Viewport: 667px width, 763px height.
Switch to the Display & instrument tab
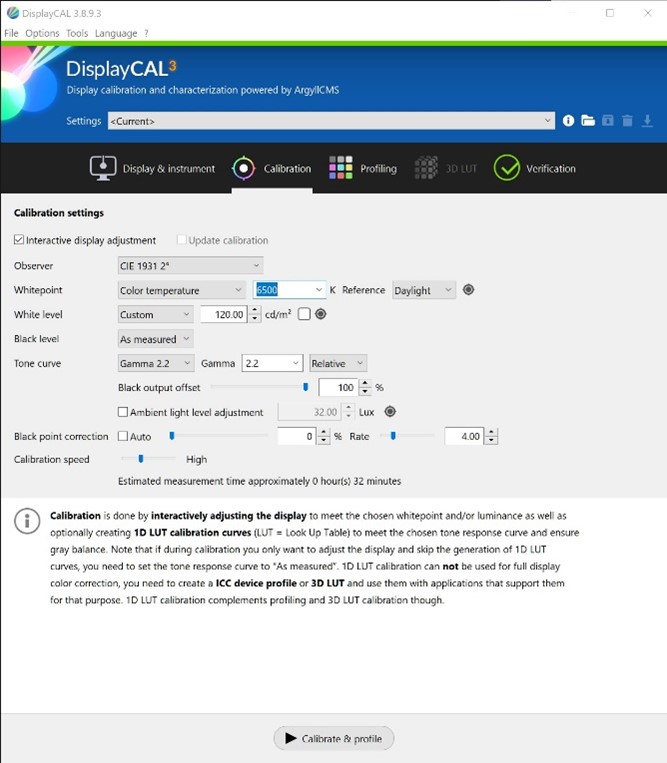tap(152, 168)
